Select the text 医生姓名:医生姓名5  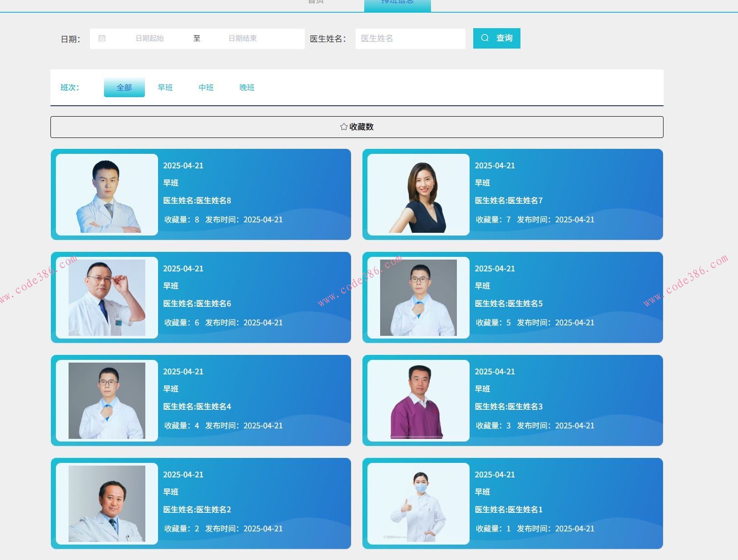point(509,304)
